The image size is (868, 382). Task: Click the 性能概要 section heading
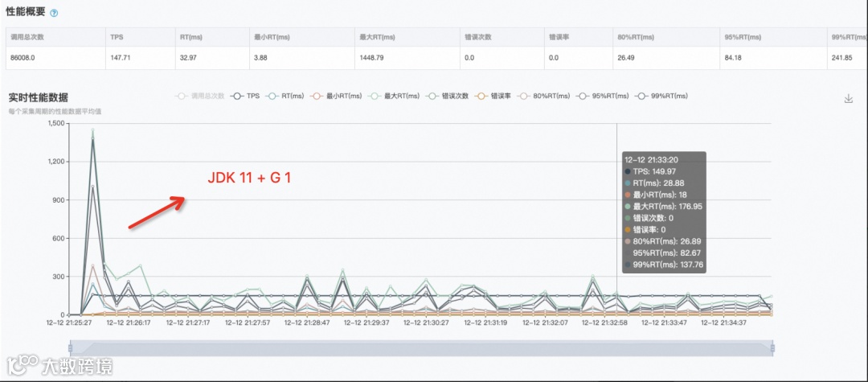click(x=26, y=12)
